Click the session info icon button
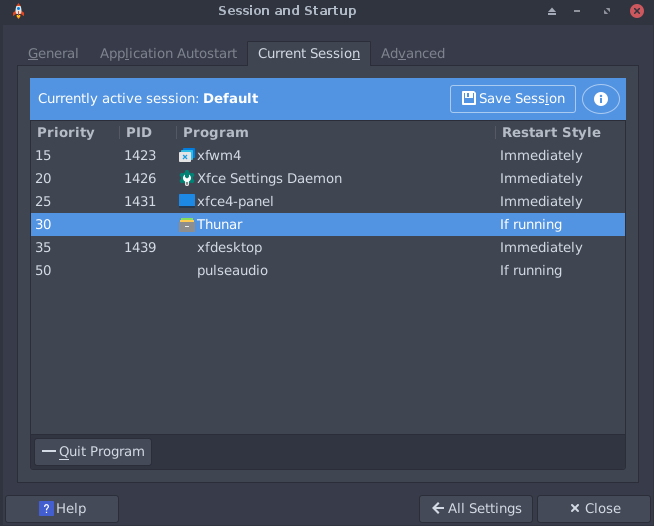Viewport: 654px width, 526px height. (x=601, y=99)
